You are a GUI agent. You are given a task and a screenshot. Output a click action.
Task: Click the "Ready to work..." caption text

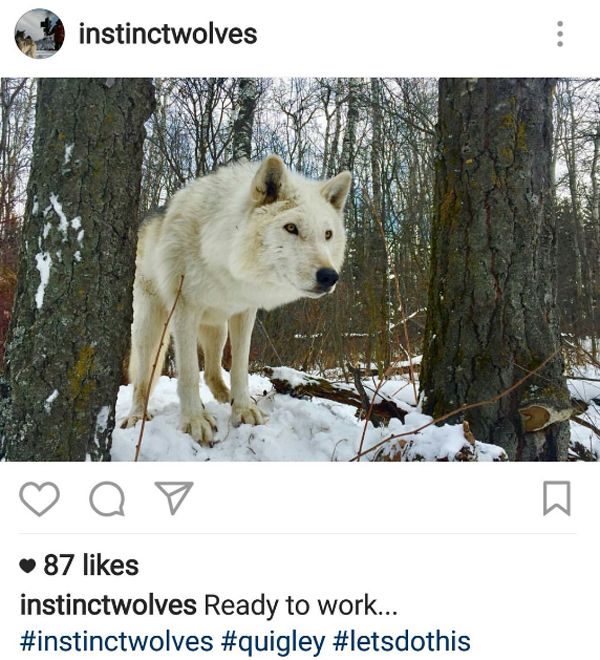pos(301,605)
